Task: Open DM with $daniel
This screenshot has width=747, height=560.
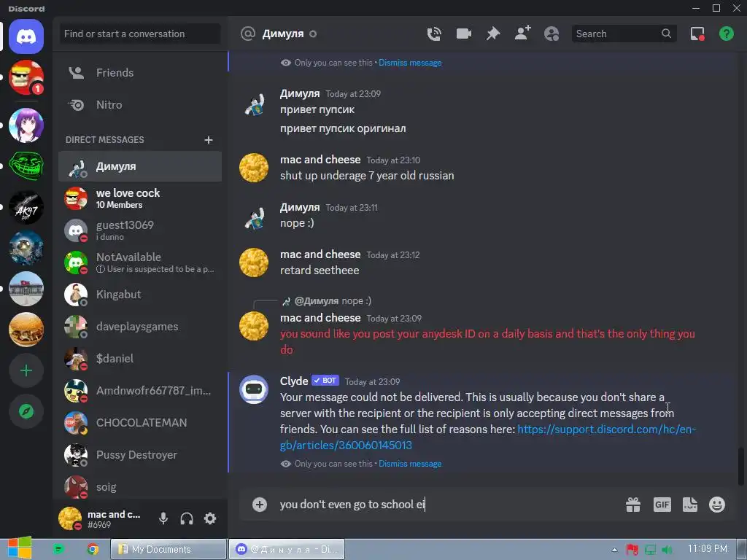Action: (140, 359)
